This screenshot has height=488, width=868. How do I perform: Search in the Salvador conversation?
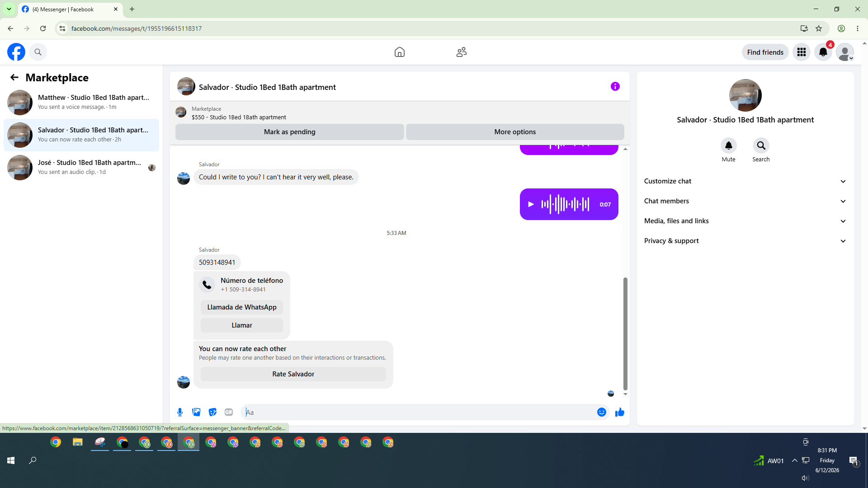[x=761, y=145]
